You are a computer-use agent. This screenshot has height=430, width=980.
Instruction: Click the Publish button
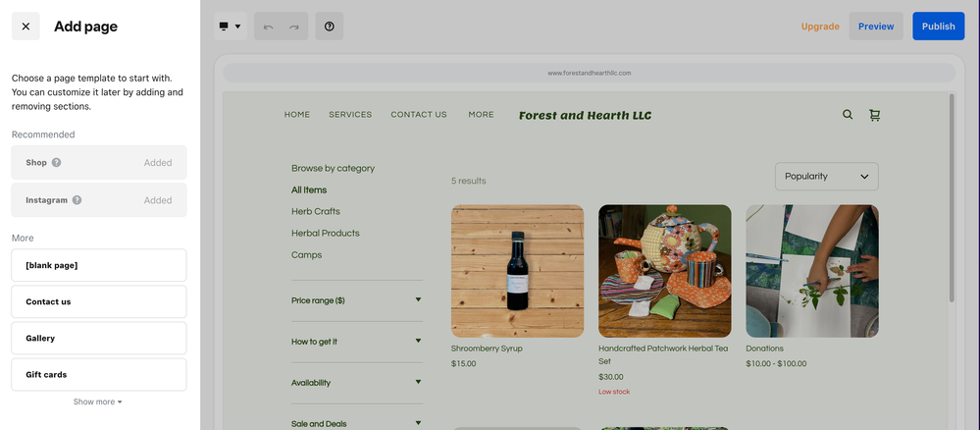coord(938,27)
